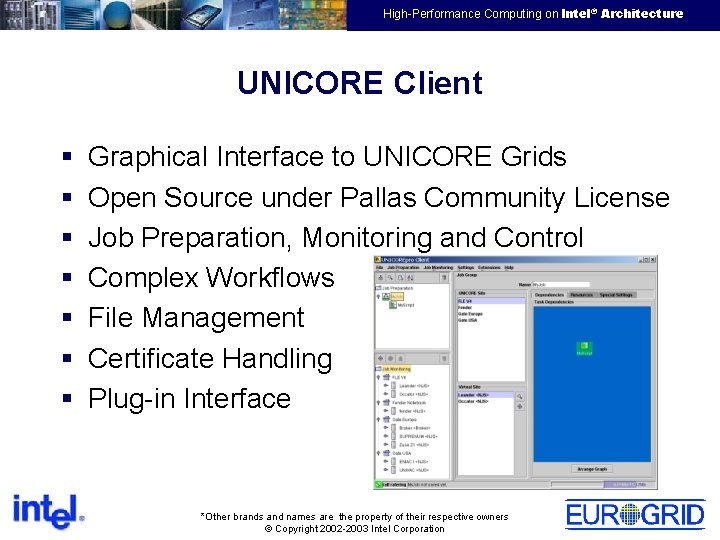This screenshot has height=540, width=720.
Task: Click the Gate Europe site icon in monitoring tree
Action: (x=386, y=419)
